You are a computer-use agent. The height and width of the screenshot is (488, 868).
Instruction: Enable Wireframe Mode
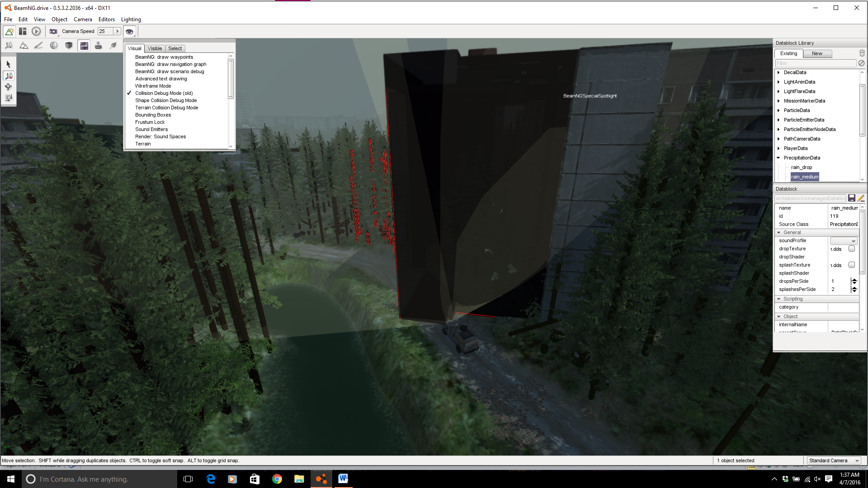[153, 86]
